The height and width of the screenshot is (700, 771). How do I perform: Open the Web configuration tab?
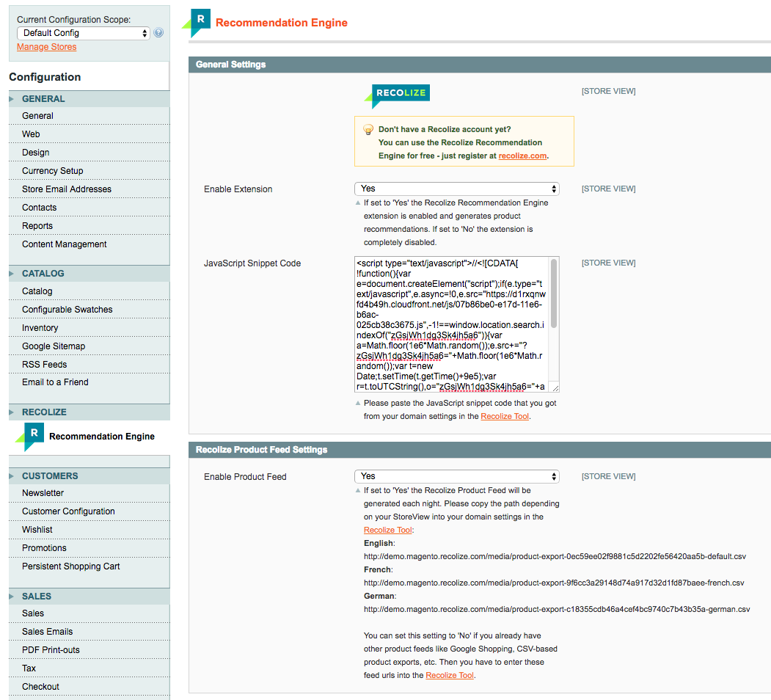click(89, 134)
